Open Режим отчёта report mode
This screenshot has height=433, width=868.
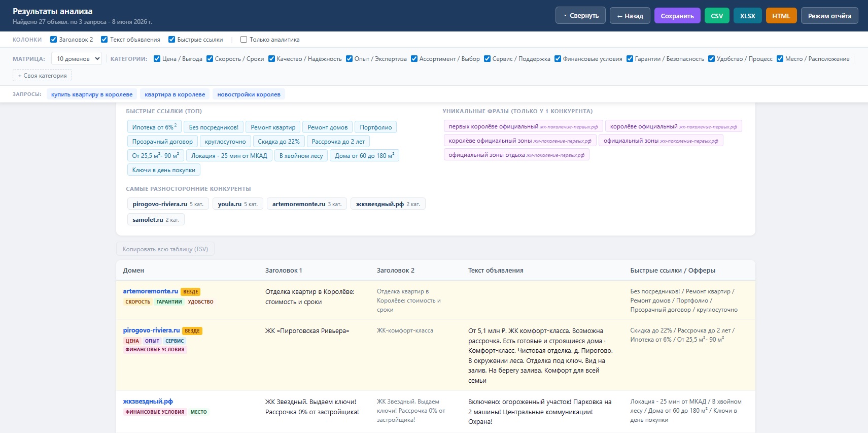click(x=829, y=16)
